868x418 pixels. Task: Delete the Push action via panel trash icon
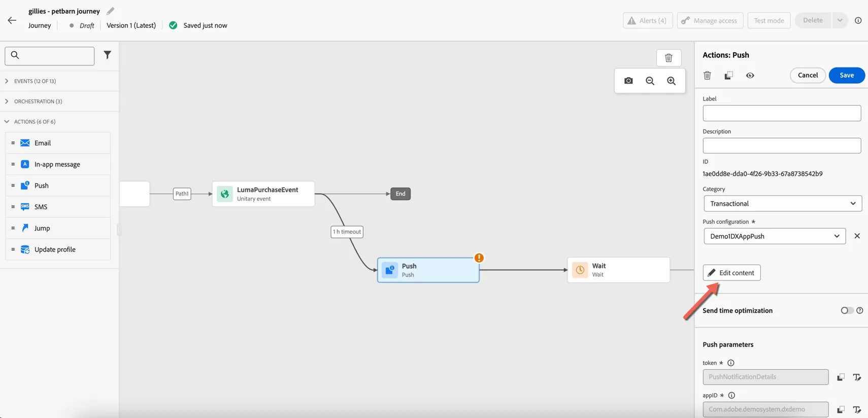[x=707, y=75]
